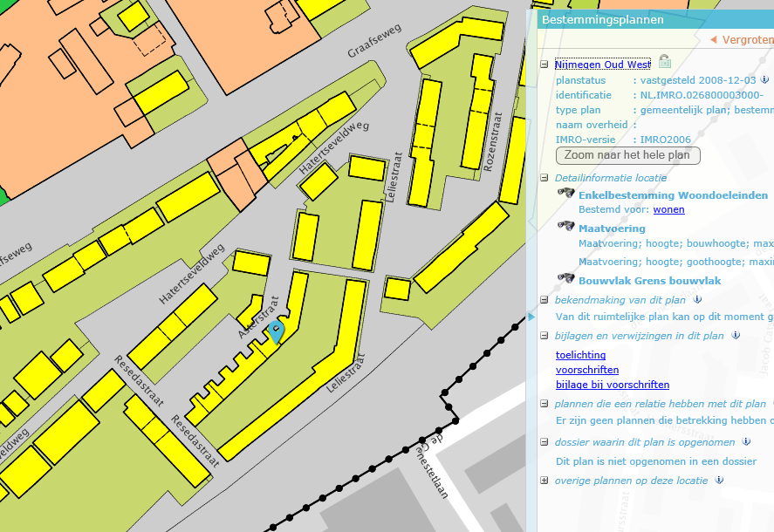Click the Vergroten enlarge panel link
Image resolution: width=774 pixels, height=532 pixels.
[743, 40]
